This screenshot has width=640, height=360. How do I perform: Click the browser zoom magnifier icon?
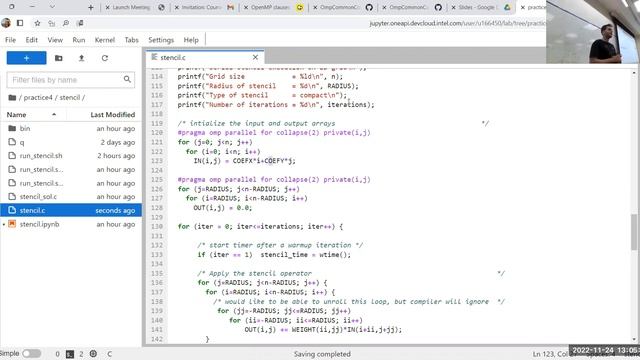pos(66,23)
